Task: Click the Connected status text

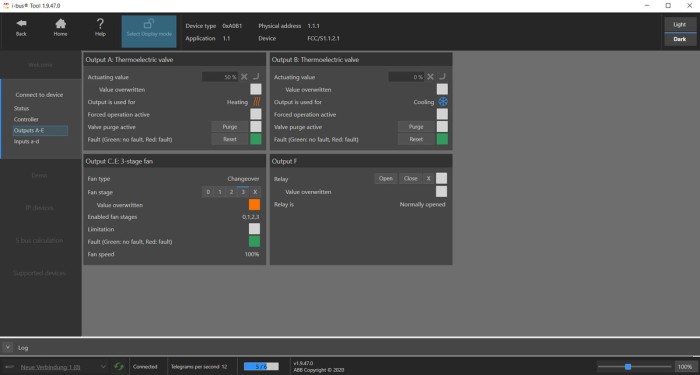Action: [x=145, y=367]
